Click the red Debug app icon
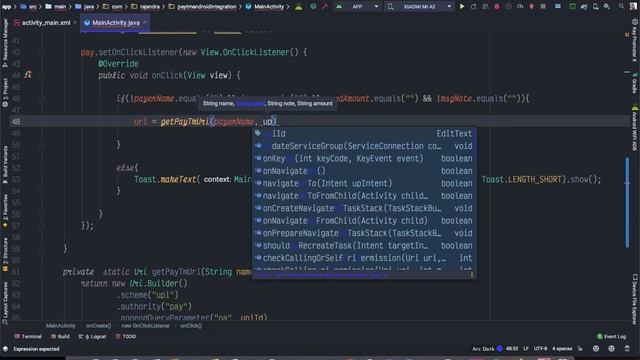640x360 pixels. [497, 7]
